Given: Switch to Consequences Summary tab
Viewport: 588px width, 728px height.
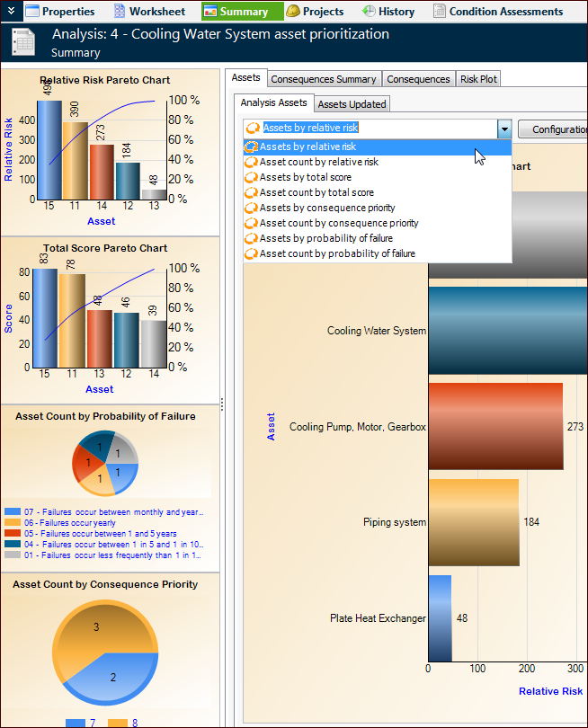Looking at the screenshot, I should pyautogui.click(x=324, y=79).
